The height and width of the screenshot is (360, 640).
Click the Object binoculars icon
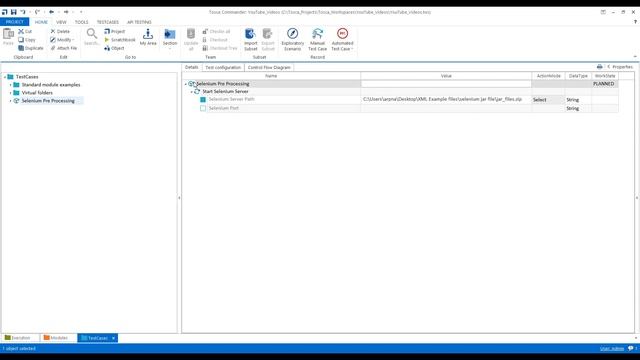click(107, 48)
